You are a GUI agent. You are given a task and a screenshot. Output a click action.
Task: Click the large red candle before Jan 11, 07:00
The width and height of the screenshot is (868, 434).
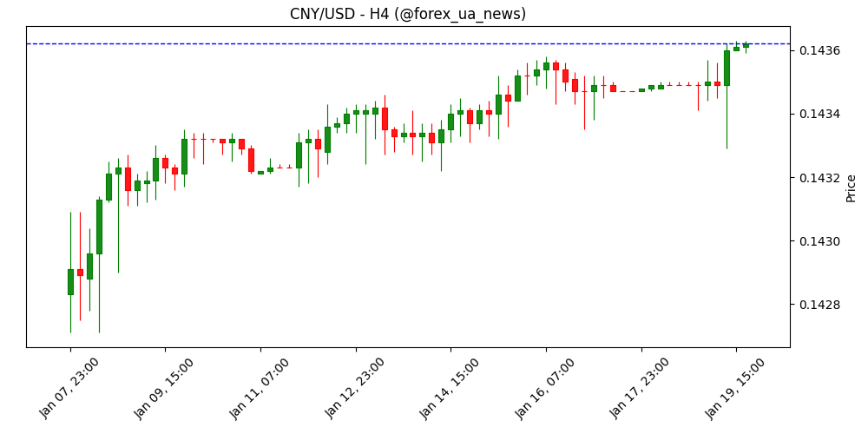(x=251, y=160)
